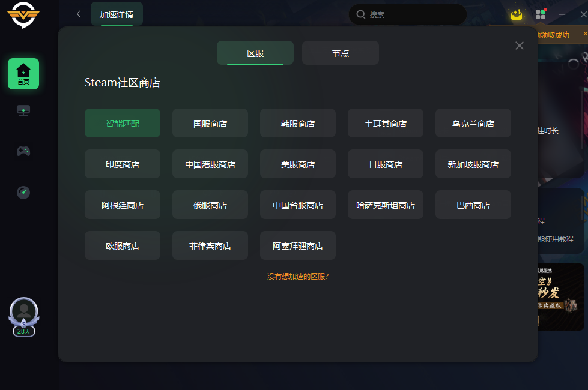Viewport: 588px width, 390px height.
Task: Pick the 菲律宾商店 region
Action: click(210, 246)
